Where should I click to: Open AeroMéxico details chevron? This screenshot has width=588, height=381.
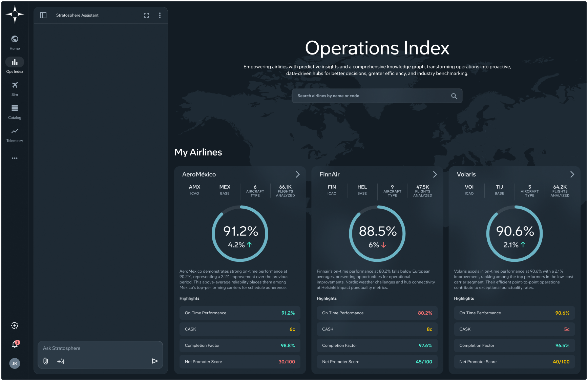tap(298, 174)
